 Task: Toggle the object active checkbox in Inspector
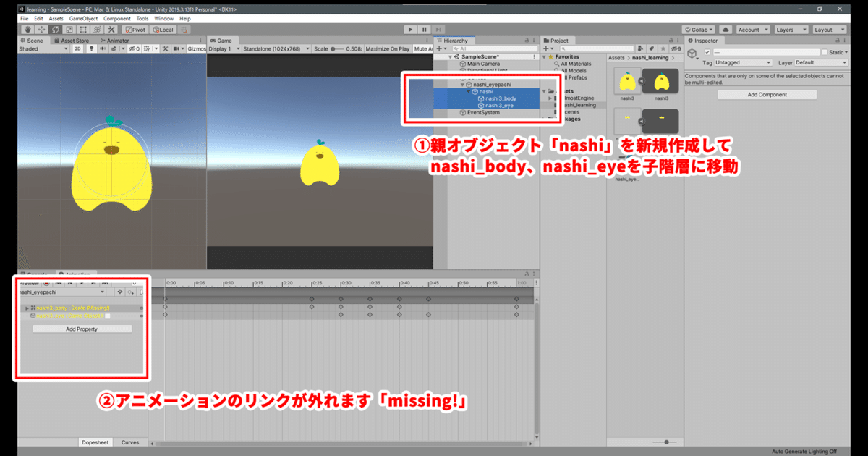pyautogui.click(x=707, y=53)
